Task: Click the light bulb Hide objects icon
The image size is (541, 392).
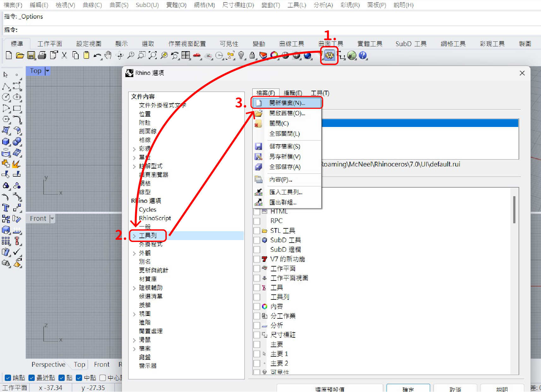Action: pyautogui.click(x=241, y=56)
